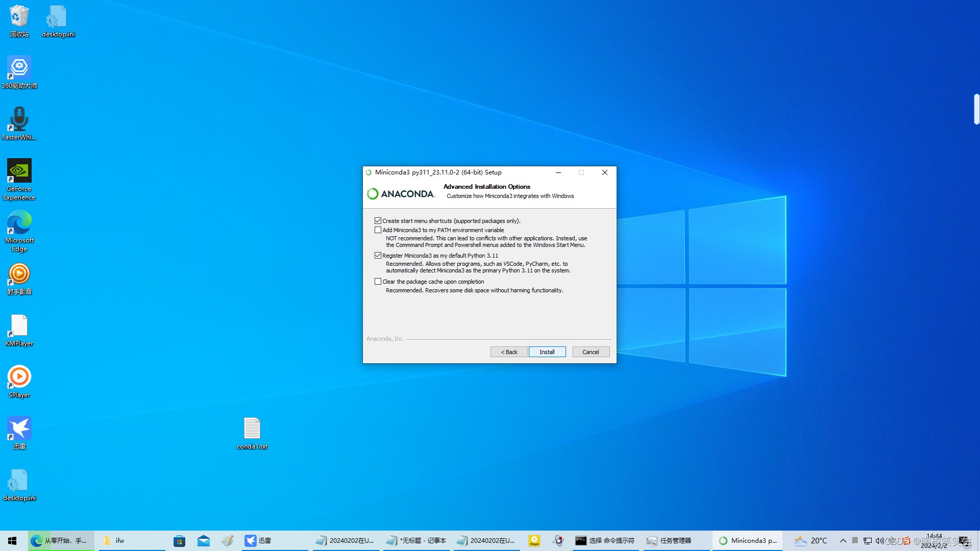Click the Install button
The image size is (980, 551).
click(x=547, y=352)
